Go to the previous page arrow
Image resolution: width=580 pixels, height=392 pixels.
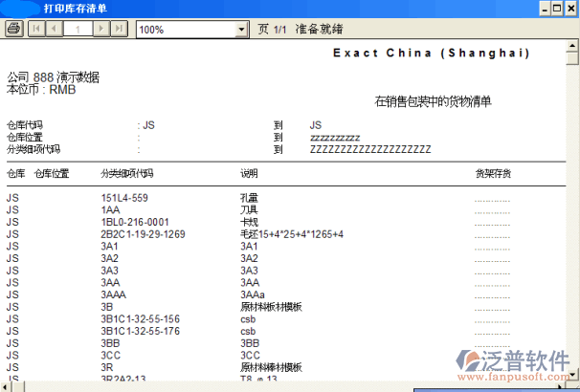(x=54, y=29)
